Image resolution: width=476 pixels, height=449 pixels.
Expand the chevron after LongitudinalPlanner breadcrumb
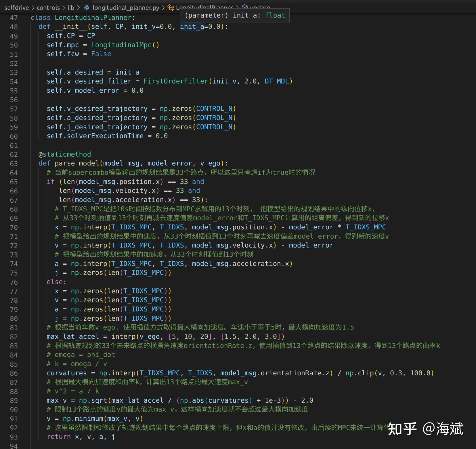tap(237, 7)
